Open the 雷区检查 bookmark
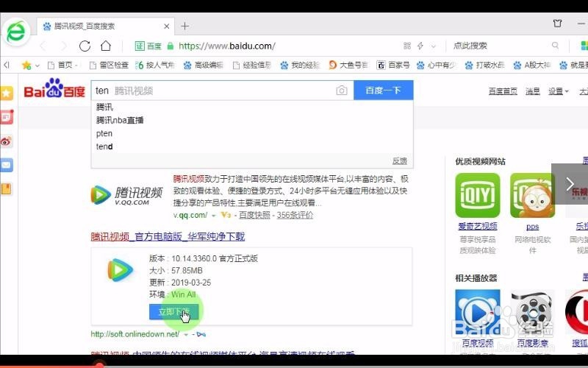 109,66
